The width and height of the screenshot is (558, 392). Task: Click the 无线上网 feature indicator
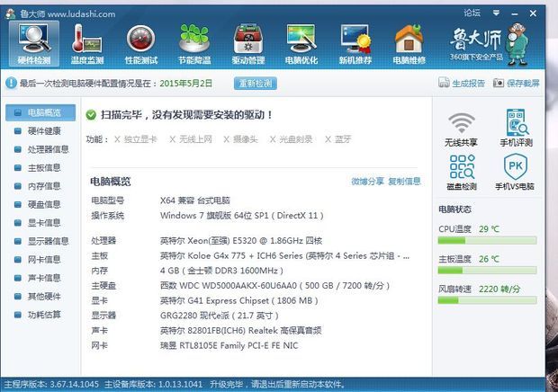[x=191, y=139]
